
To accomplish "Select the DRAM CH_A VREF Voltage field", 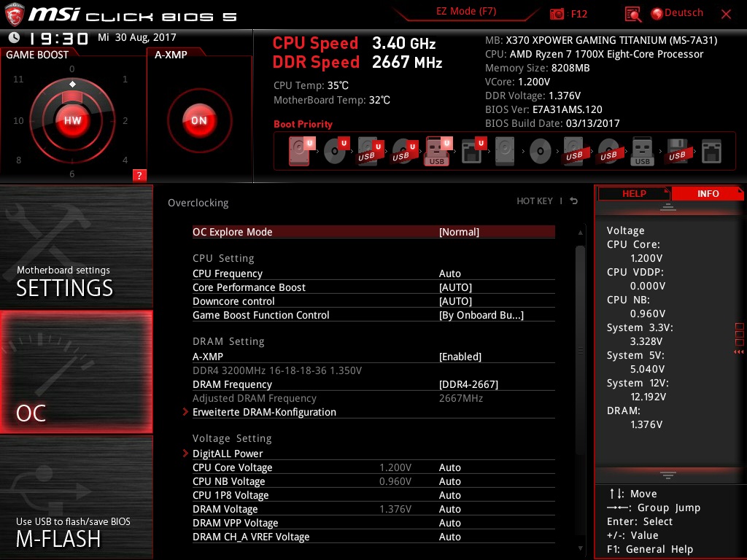I will point(373,537).
